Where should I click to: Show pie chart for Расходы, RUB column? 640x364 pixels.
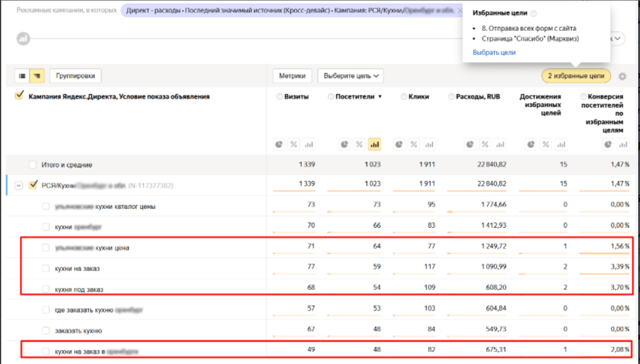(470, 144)
